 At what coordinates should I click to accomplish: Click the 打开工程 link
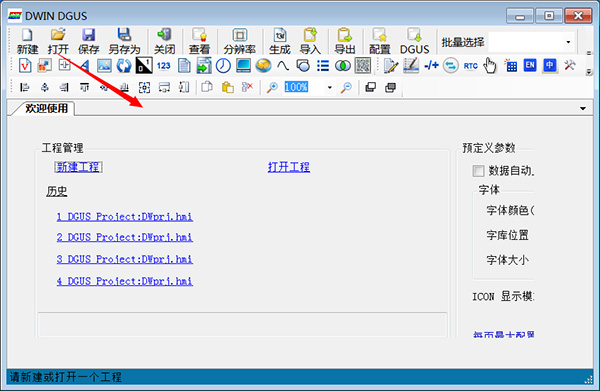pos(289,167)
